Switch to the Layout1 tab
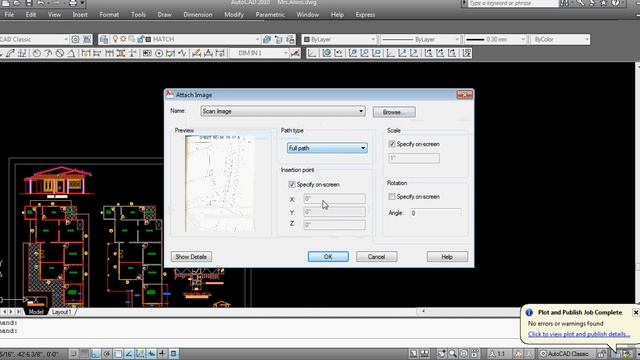 click(x=62, y=312)
